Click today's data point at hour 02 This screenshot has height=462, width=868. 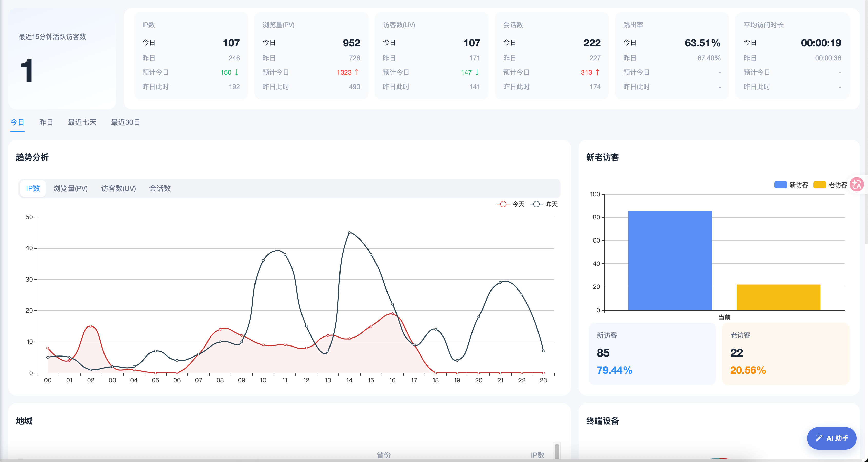pos(91,326)
